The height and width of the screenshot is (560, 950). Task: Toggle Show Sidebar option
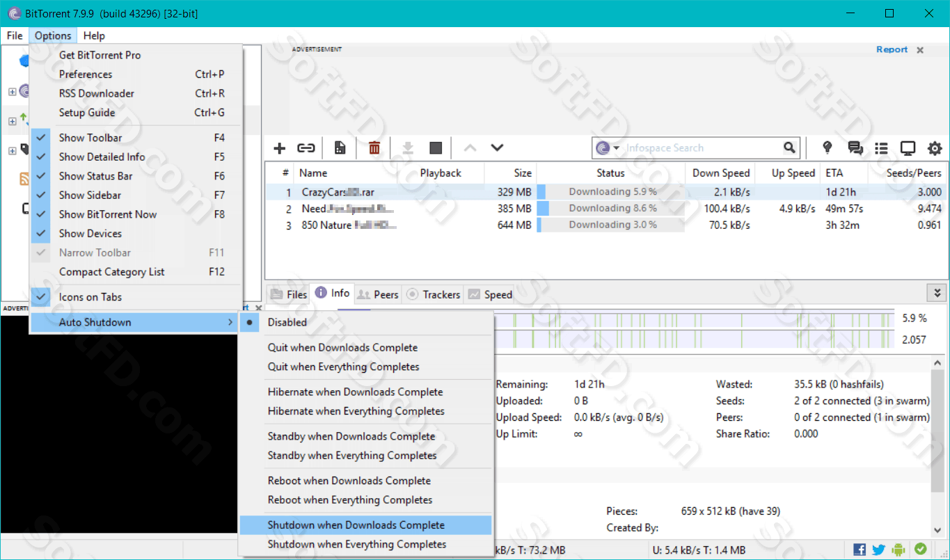coord(136,195)
